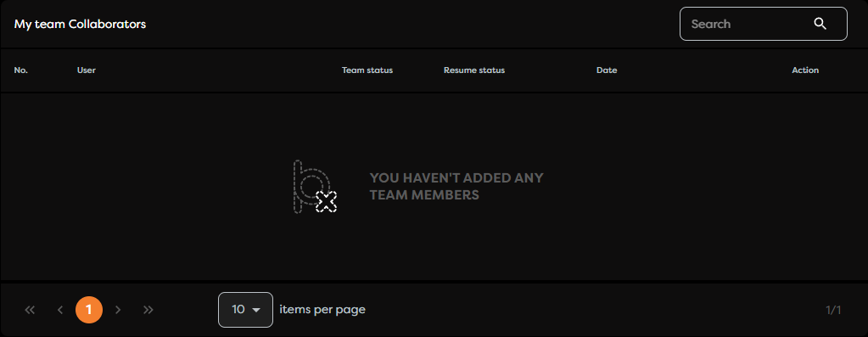Screen dimensions: 868x337
Task: Click the Date column header
Action: pos(607,70)
